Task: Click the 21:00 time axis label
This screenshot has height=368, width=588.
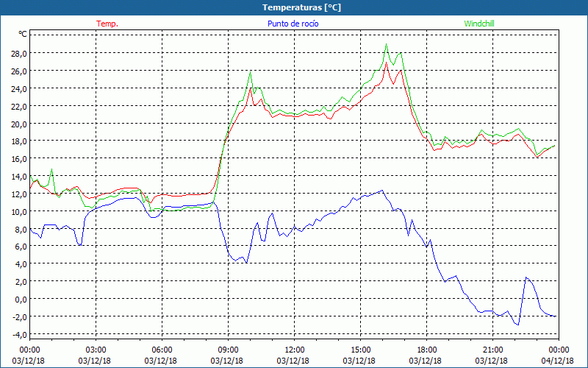Action: (492, 350)
